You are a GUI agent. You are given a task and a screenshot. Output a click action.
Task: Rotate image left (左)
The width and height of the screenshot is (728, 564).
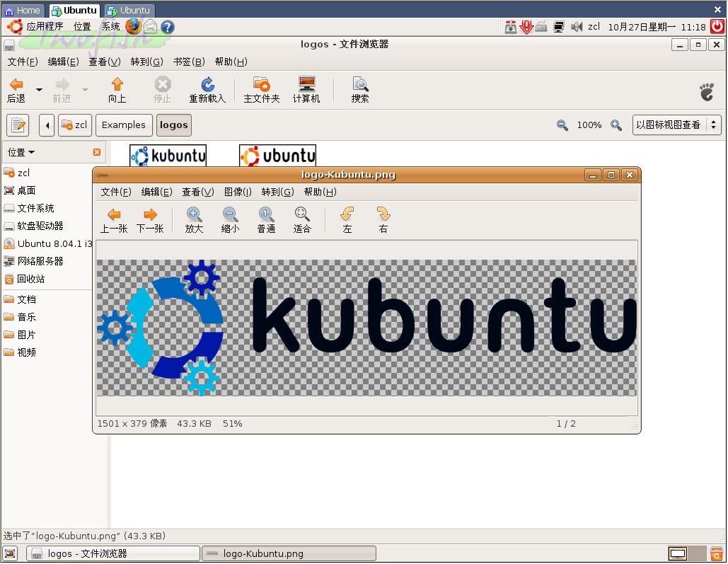click(x=347, y=220)
